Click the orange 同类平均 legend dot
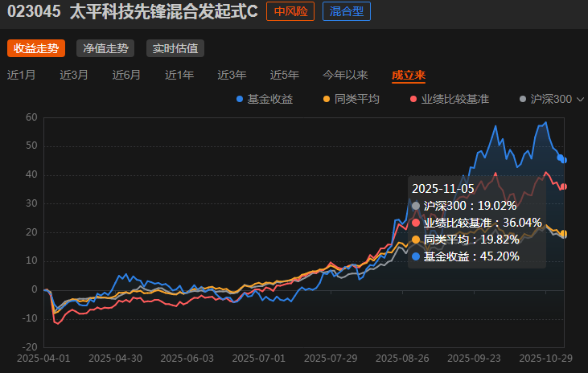The height and width of the screenshot is (373, 588). click(x=327, y=100)
